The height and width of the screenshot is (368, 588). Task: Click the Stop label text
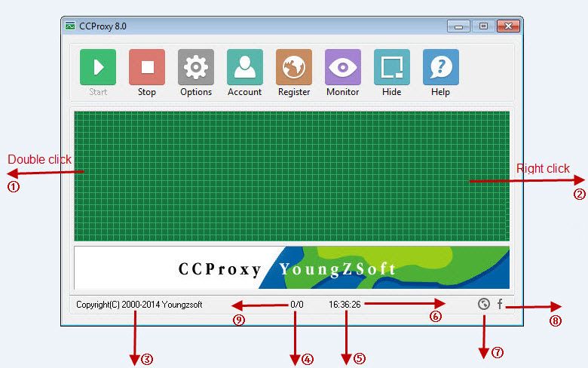coord(147,92)
